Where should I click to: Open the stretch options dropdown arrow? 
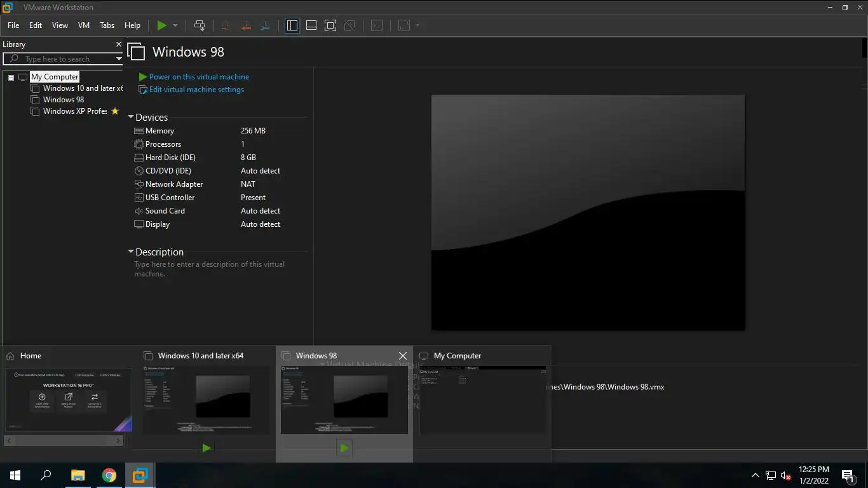click(417, 25)
